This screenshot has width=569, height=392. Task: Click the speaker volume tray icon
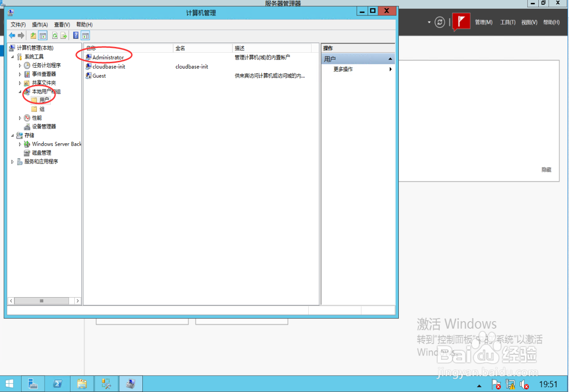coord(524,384)
